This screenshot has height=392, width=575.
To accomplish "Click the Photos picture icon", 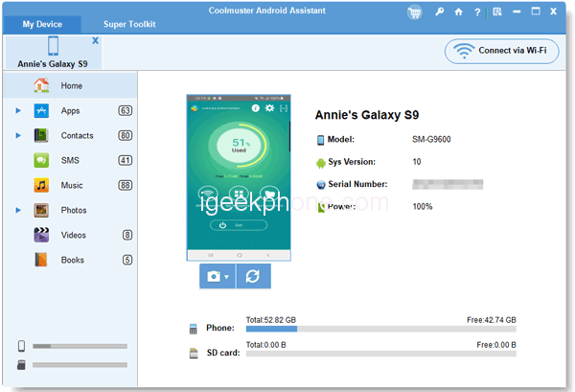I will point(41,211).
